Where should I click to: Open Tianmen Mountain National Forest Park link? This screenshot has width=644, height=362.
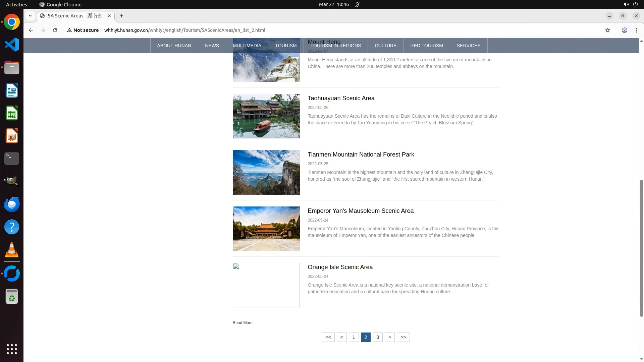361,155
